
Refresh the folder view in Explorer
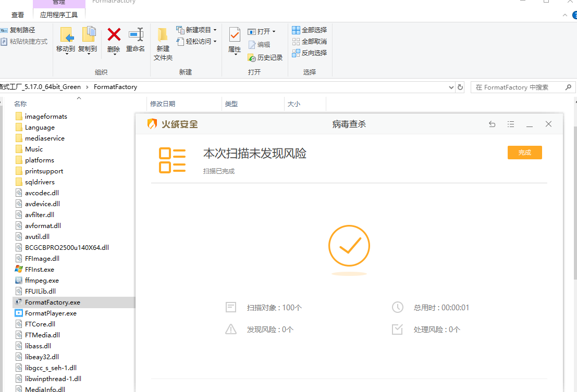click(x=460, y=87)
